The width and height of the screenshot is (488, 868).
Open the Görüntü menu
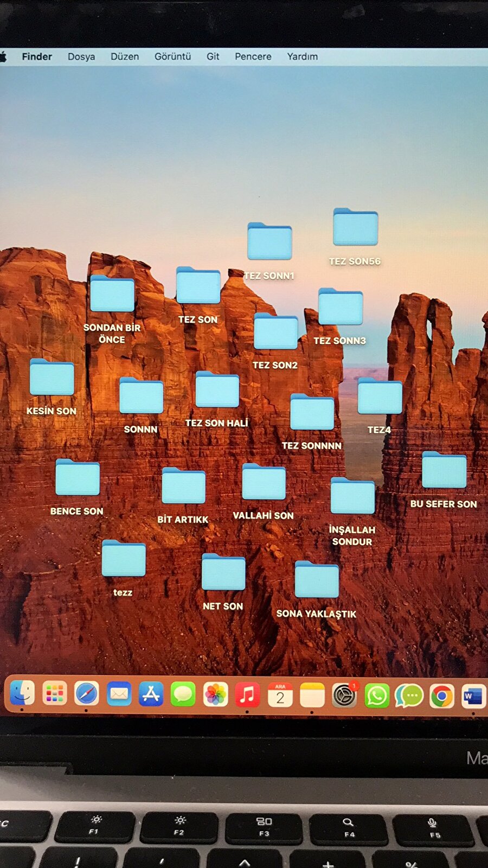[172, 56]
